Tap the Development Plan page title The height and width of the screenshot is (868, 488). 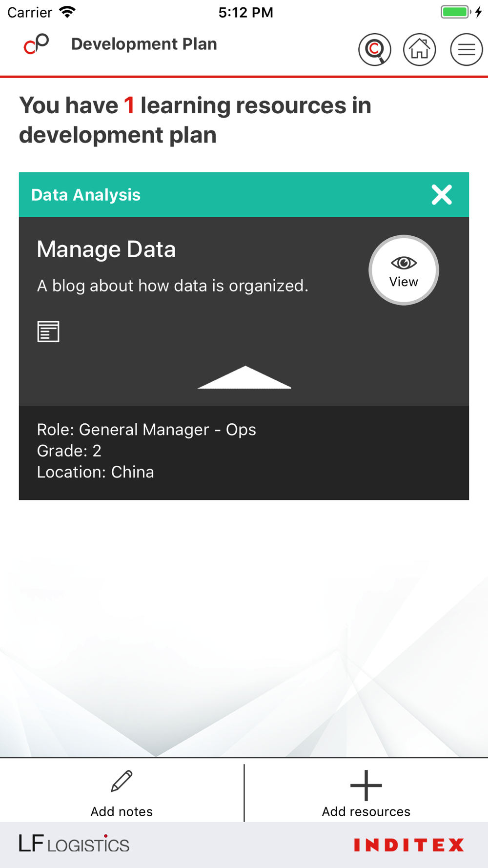pos(144,44)
